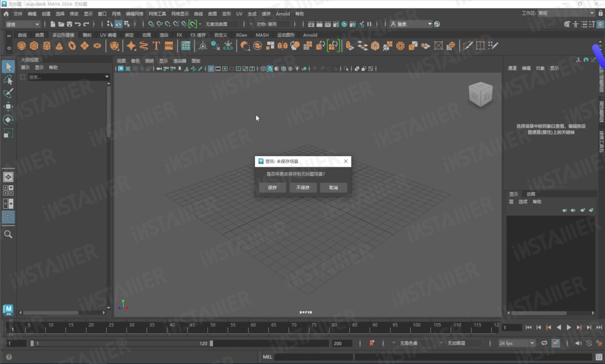This screenshot has width=605, height=364.
Task: Select the Rotate tool in toolbox
Action: [x=8, y=120]
